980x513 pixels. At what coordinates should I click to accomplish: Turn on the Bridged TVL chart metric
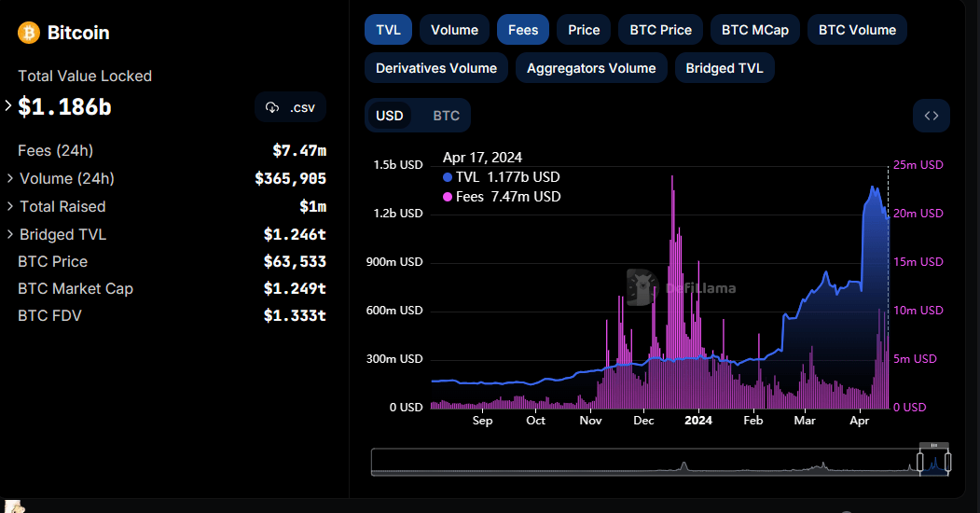pyautogui.click(x=724, y=68)
